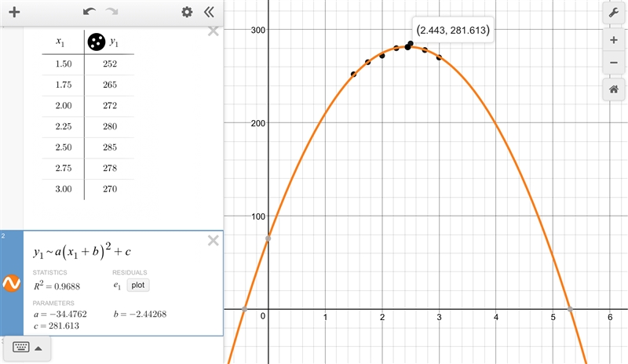The height and width of the screenshot is (364, 628).
Task: Select table cell 1.50
Action: [x=64, y=64]
